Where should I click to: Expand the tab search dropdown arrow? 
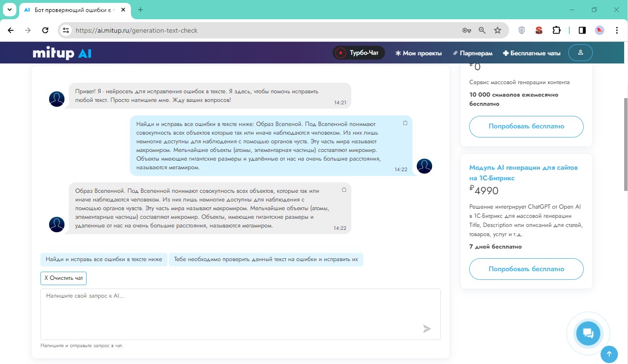[x=9, y=10]
